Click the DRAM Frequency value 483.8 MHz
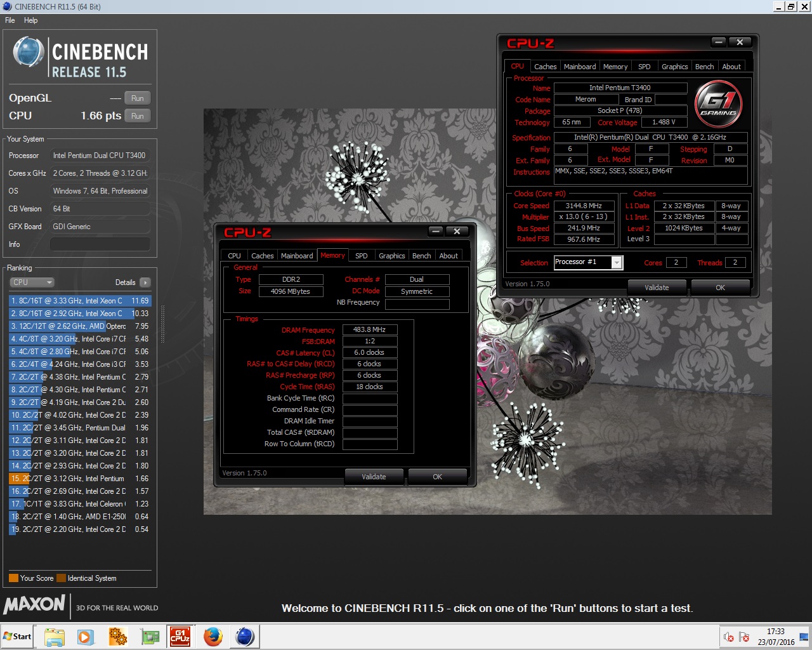This screenshot has width=812, height=650. pos(369,330)
